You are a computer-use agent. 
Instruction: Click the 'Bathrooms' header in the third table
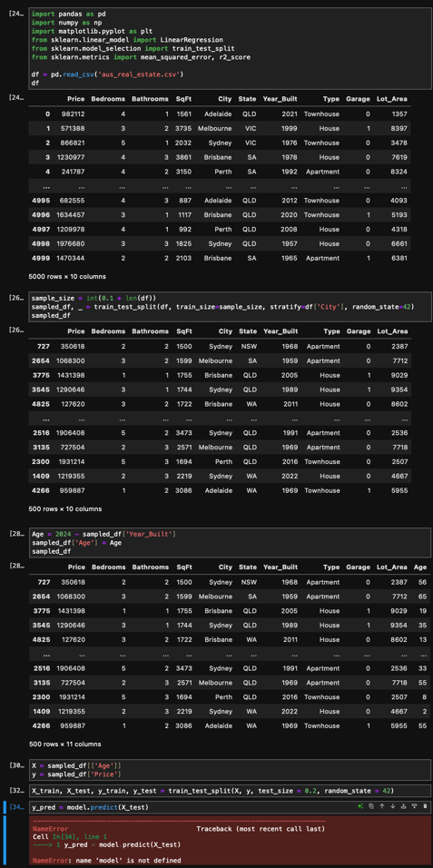tap(150, 567)
